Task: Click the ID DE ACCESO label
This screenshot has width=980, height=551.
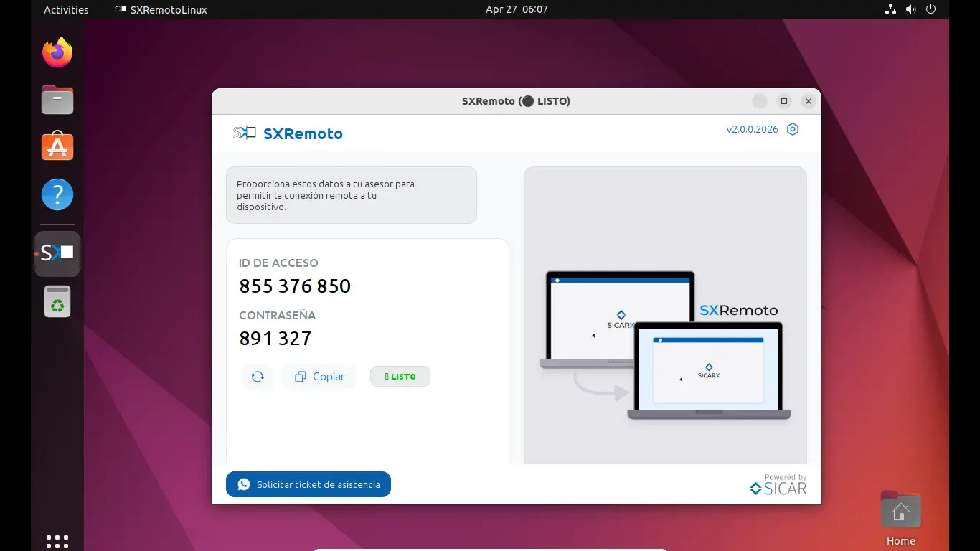Action: click(x=278, y=263)
